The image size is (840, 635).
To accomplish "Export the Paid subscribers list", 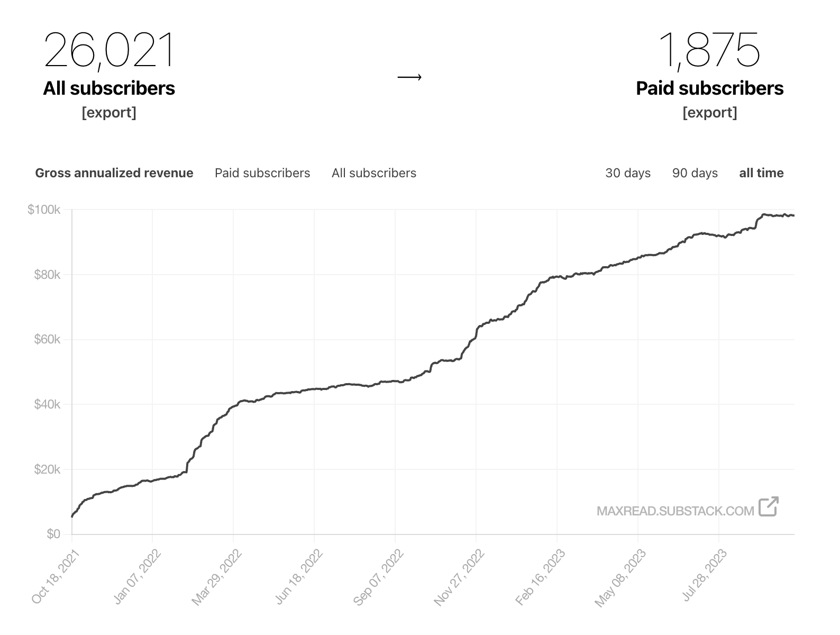I will pyautogui.click(x=711, y=112).
